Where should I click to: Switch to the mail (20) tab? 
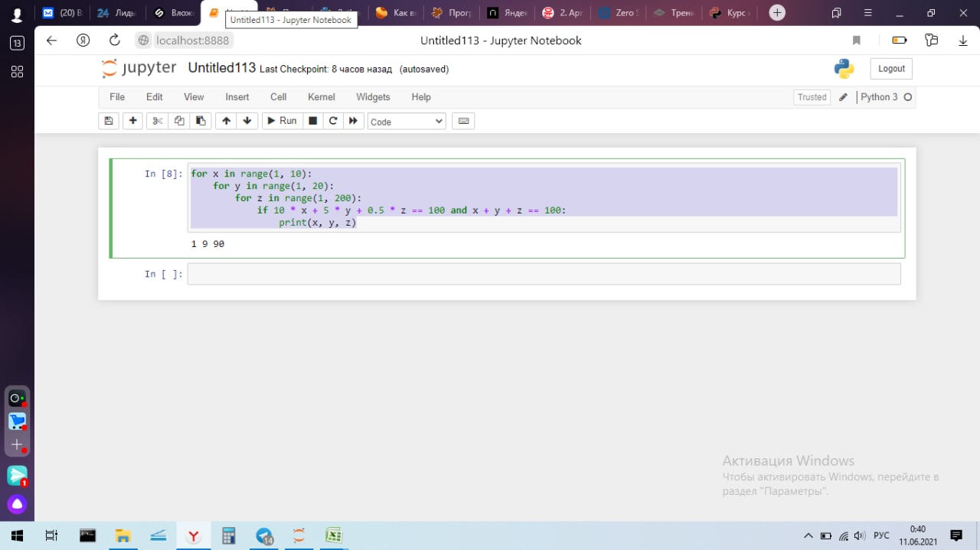click(62, 13)
